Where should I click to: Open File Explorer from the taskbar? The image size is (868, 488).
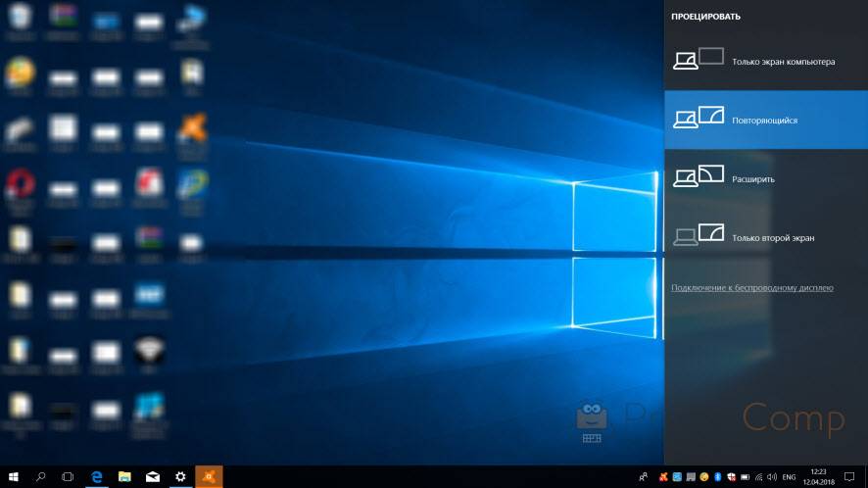(x=125, y=476)
